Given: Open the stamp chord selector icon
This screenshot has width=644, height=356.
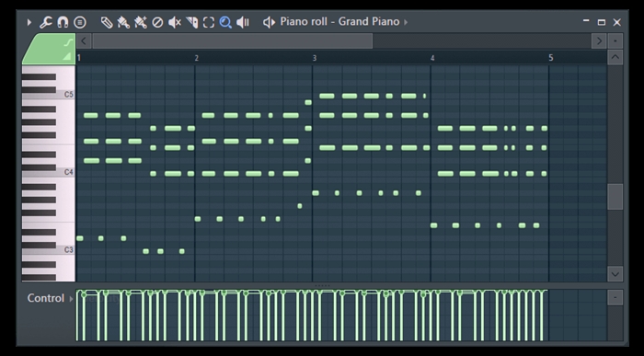Looking at the screenshot, I should 80,22.
